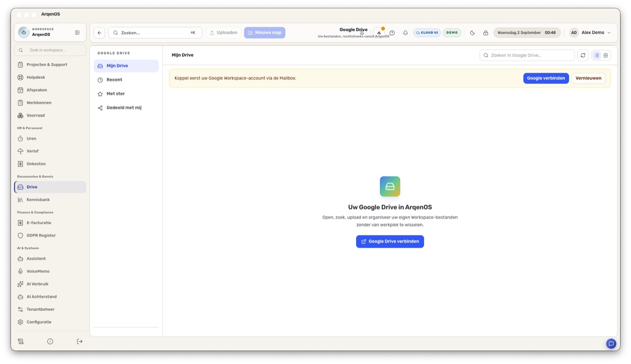Click Vernieuwen in the yellow banner
Screen dimensions: 631x364
pyautogui.click(x=588, y=78)
